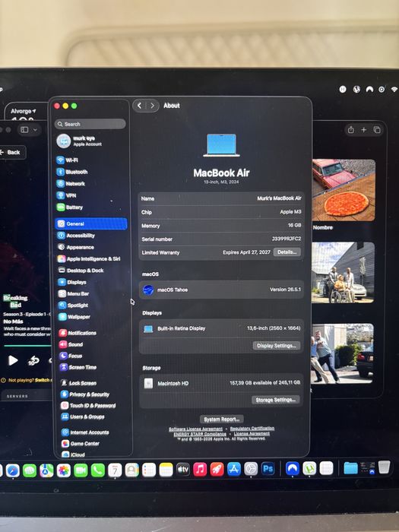Screen dimensions: 399x532
Task: Open Music from the Dock
Action: [200, 470]
